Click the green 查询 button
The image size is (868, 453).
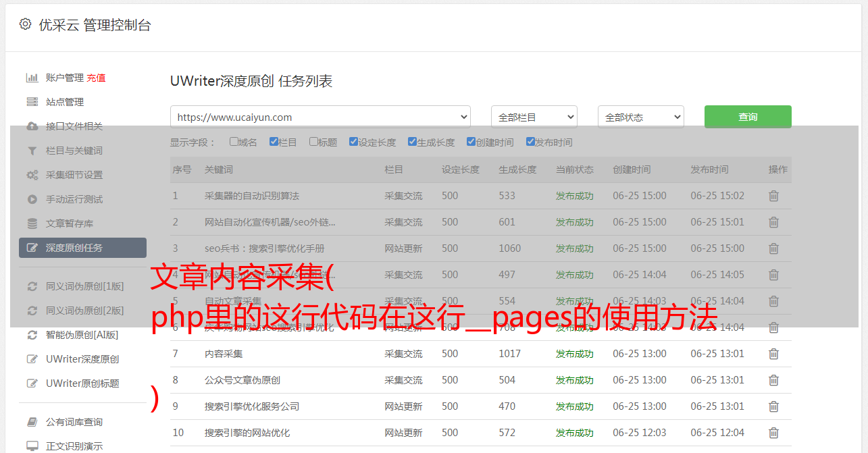pyautogui.click(x=747, y=117)
